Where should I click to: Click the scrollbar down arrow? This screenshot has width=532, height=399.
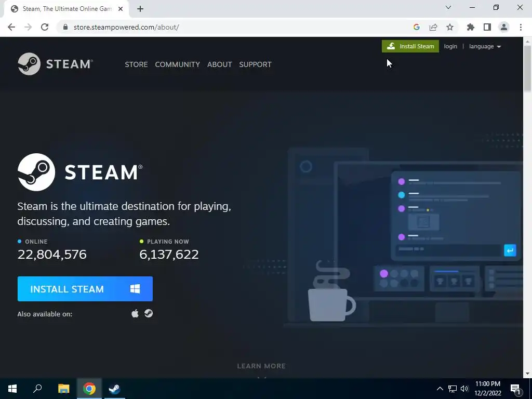[x=527, y=374]
